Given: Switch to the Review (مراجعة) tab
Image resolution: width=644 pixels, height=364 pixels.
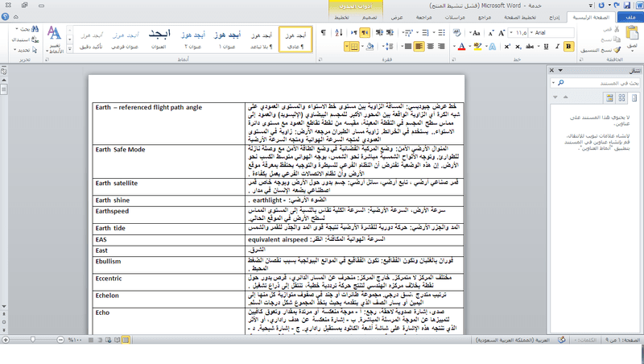Looking at the screenshot, I should pyautogui.click(x=424, y=17).
